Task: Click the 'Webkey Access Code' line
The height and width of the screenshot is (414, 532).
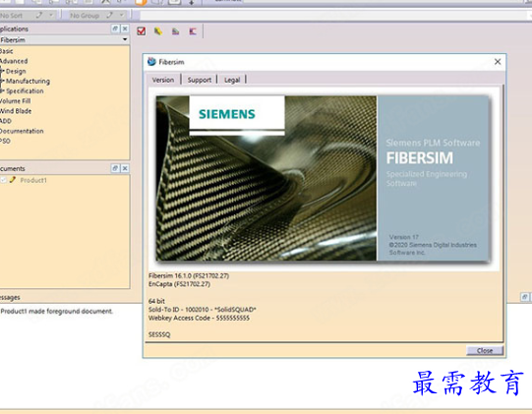Action: tap(199, 318)
